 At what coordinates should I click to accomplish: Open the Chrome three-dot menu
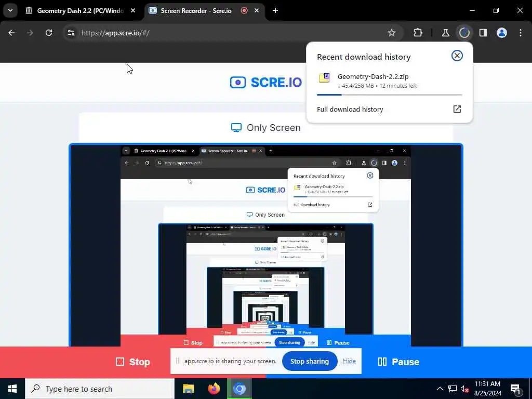521,33
